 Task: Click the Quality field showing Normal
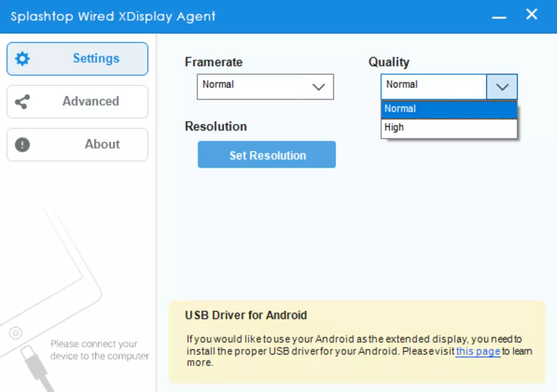pyautogui.click(x=434, y=87)
